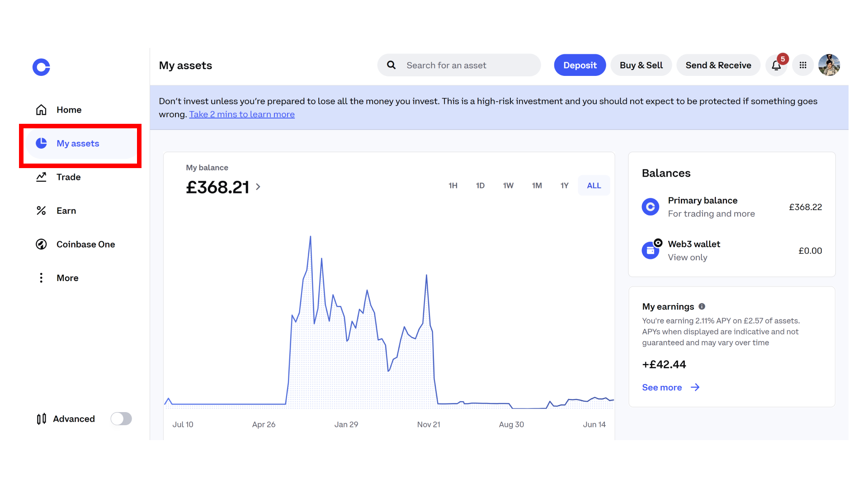
Task: Select the 1M time range
Action: pos(537,186)
